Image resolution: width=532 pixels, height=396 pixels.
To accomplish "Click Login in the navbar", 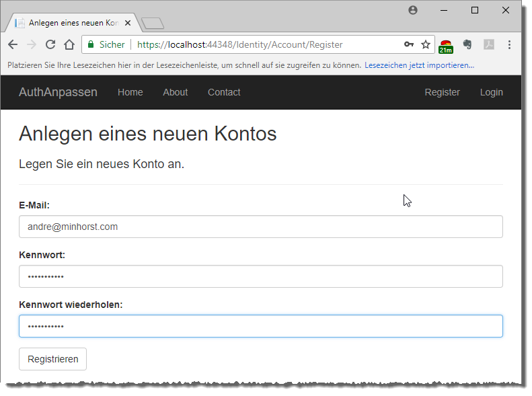I will pos(492,92).
